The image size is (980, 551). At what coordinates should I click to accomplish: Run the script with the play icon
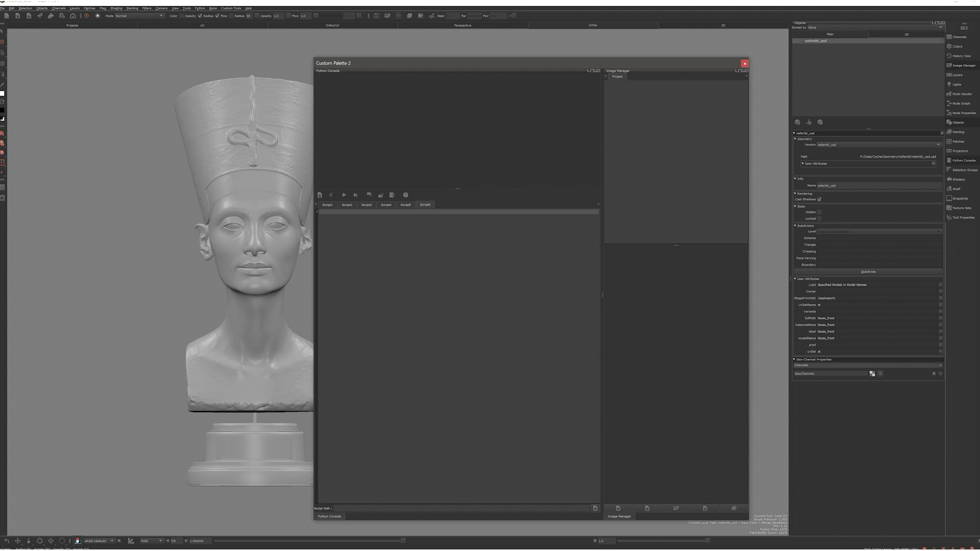pos(344,195)
